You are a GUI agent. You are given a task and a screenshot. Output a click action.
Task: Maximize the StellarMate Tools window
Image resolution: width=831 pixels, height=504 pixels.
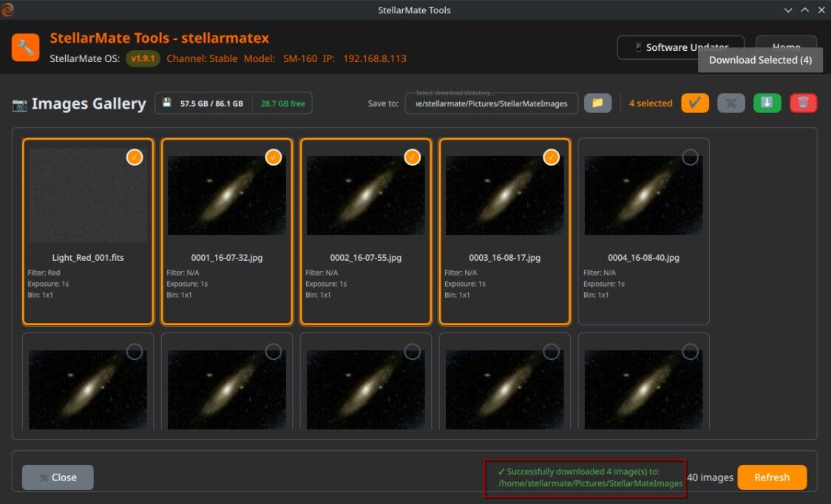tap(804, 10)
